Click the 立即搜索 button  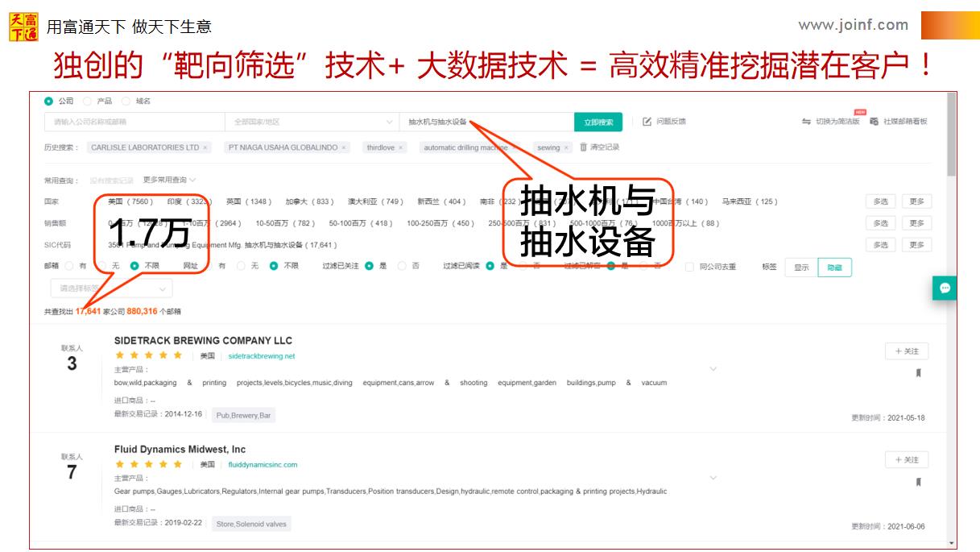tap(598, 122)
